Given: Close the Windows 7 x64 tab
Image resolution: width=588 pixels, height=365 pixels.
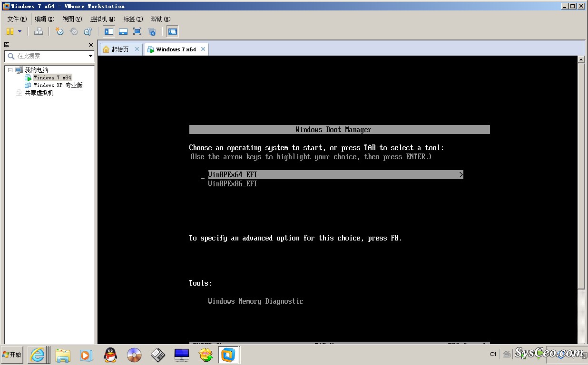Looking at the screenshot, I should click(203, 49).
